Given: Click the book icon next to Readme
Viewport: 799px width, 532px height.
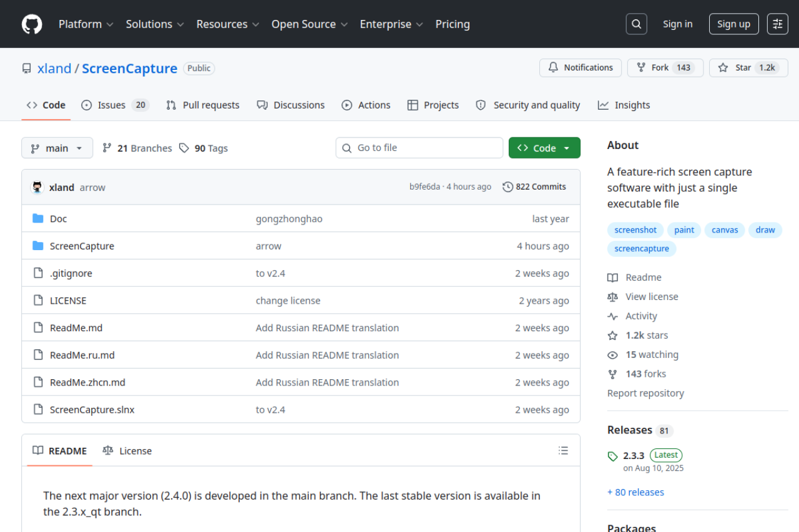Looking at the screenshot, I should click(613, 278).
